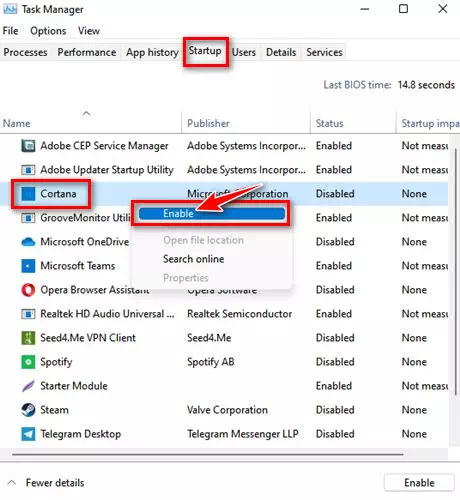Viewport: 460px width, 500px height.
Task: Click the Telegram Desktop icon
Action: point(28,434)
